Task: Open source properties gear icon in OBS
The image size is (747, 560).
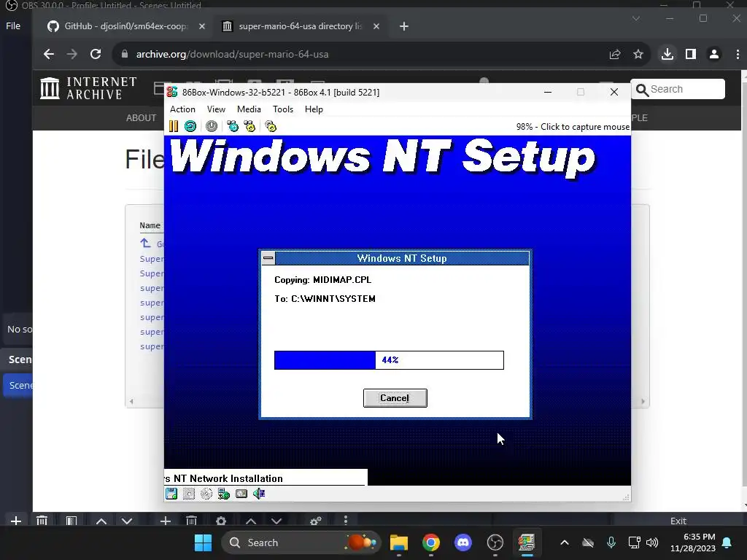Action: coord(221,521)
